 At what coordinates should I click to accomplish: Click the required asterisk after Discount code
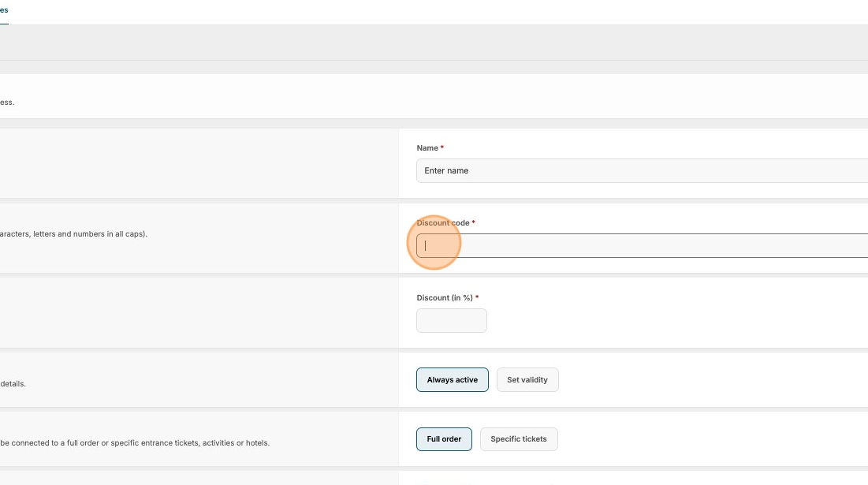tap(474, 223)
